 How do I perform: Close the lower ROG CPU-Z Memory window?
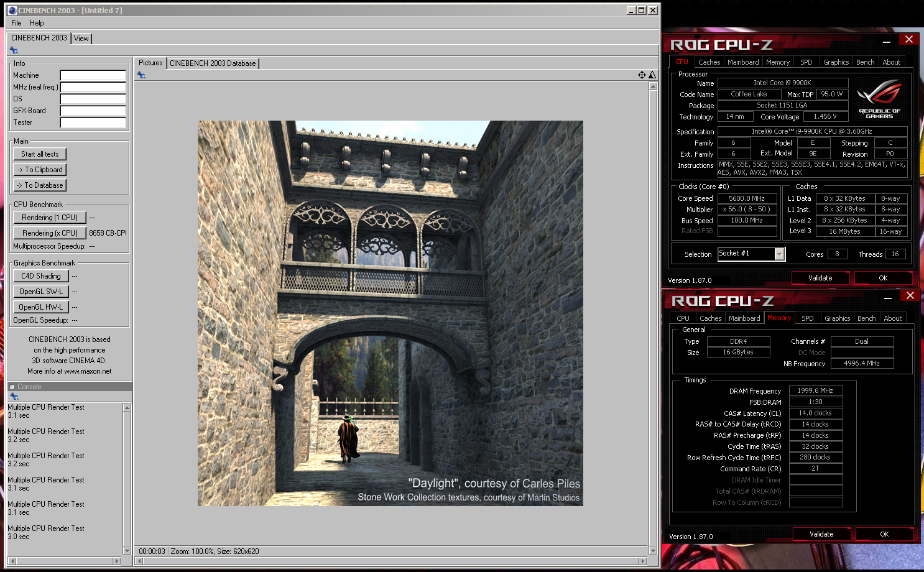coord(910,295)
